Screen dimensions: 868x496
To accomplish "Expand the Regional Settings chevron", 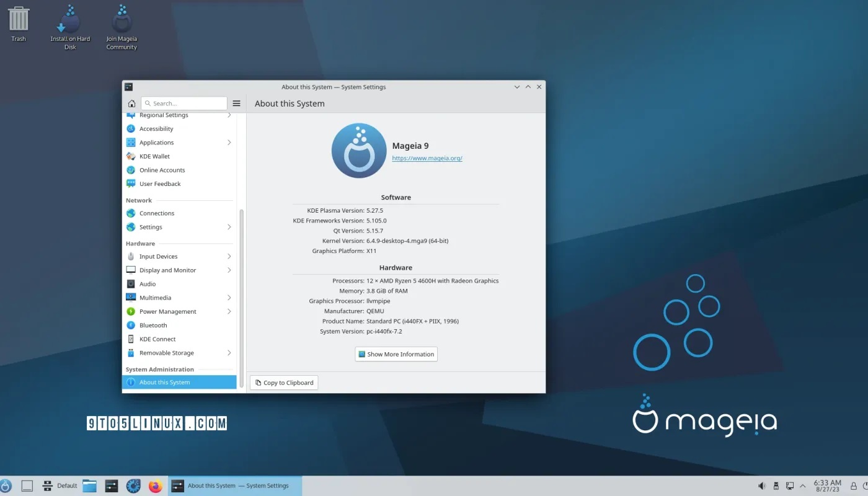I will (229, 115).
